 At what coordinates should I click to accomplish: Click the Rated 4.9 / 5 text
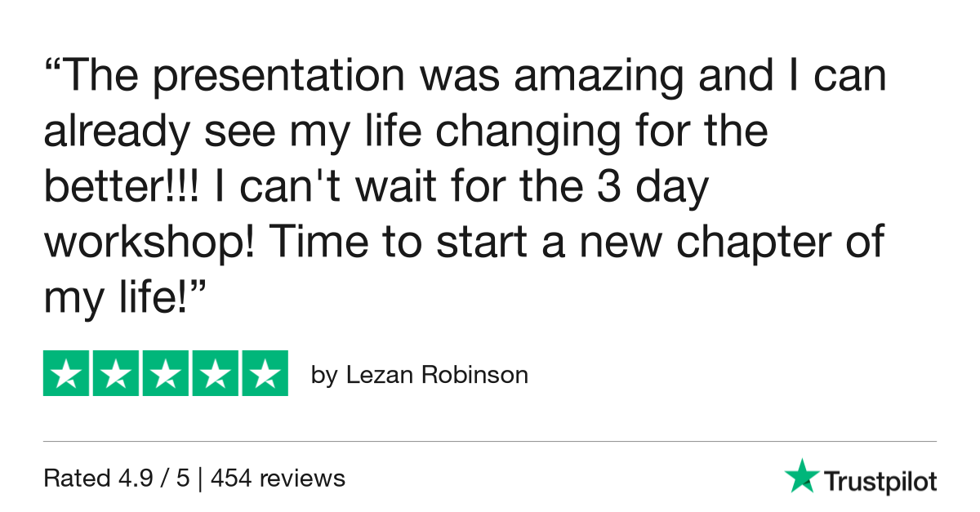[117, 478]
